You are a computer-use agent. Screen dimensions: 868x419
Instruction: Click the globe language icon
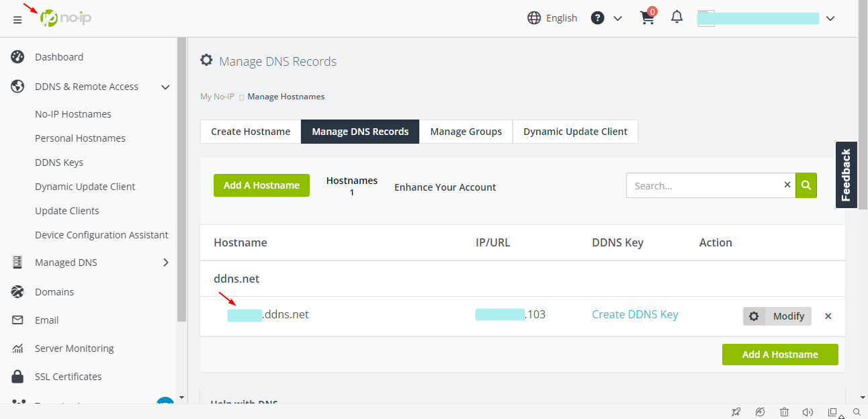[x=534, y=18]
